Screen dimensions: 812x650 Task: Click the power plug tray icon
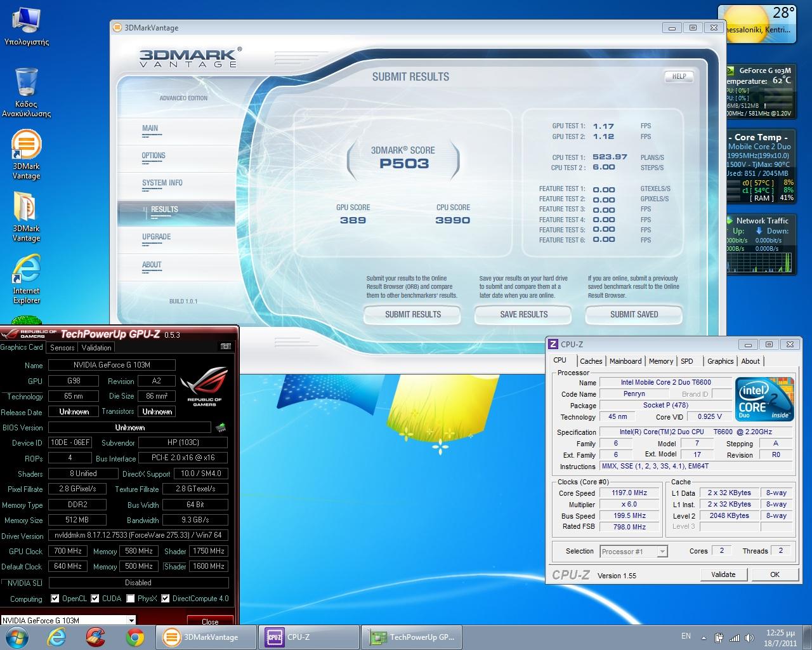[x=719, y=637]
